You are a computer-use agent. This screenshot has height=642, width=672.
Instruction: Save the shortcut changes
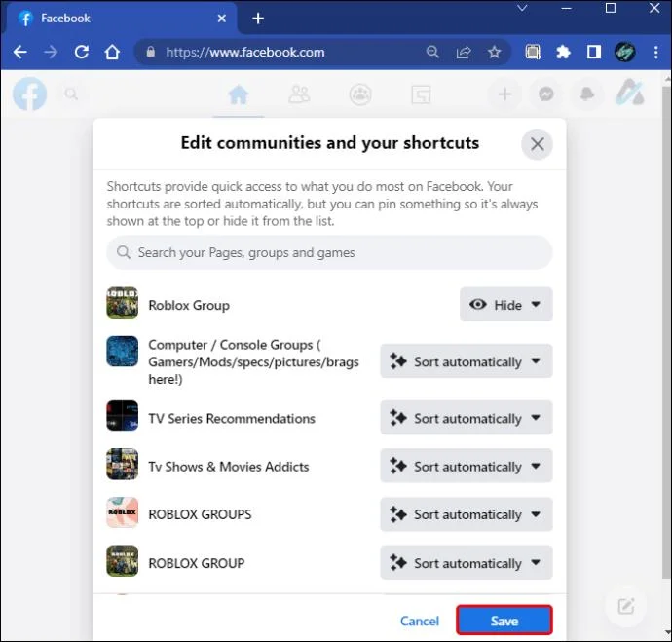coord(504,621)
